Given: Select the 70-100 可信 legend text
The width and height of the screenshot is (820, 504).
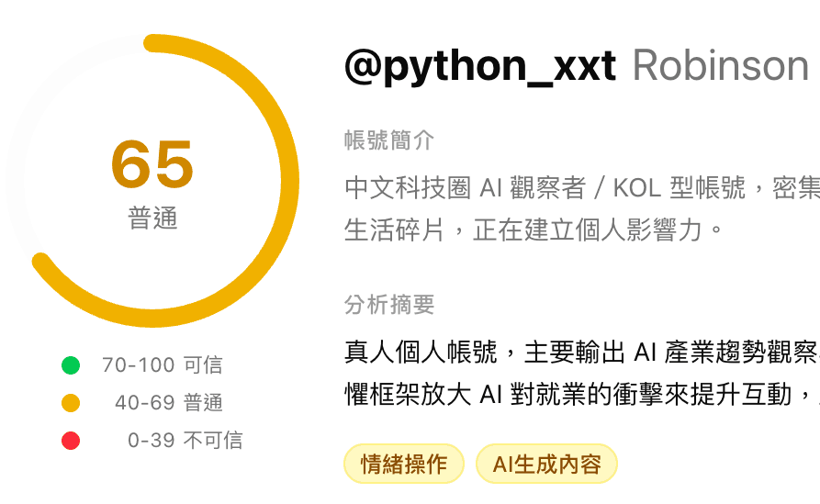Looking at the screenshot, I should tap(163, 365).
